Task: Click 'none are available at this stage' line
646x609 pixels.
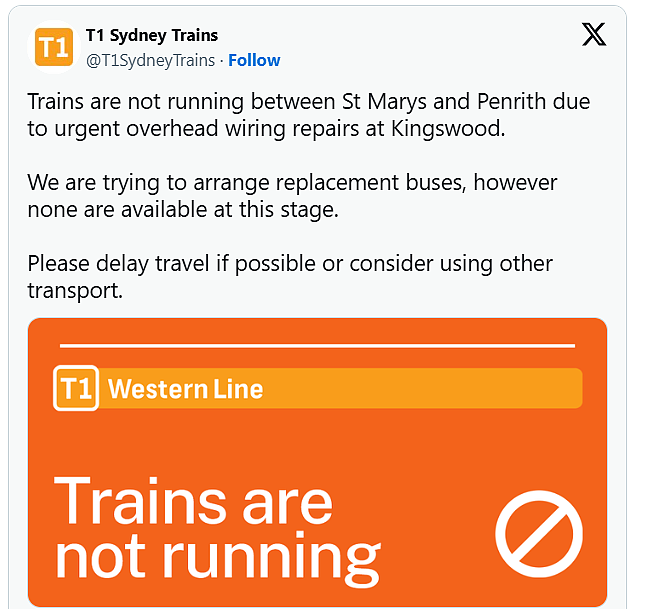Action: (183, 210)
